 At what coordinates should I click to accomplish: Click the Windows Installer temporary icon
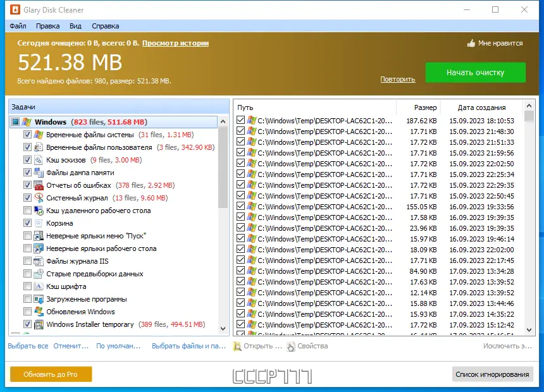click(x=39, y=324)
